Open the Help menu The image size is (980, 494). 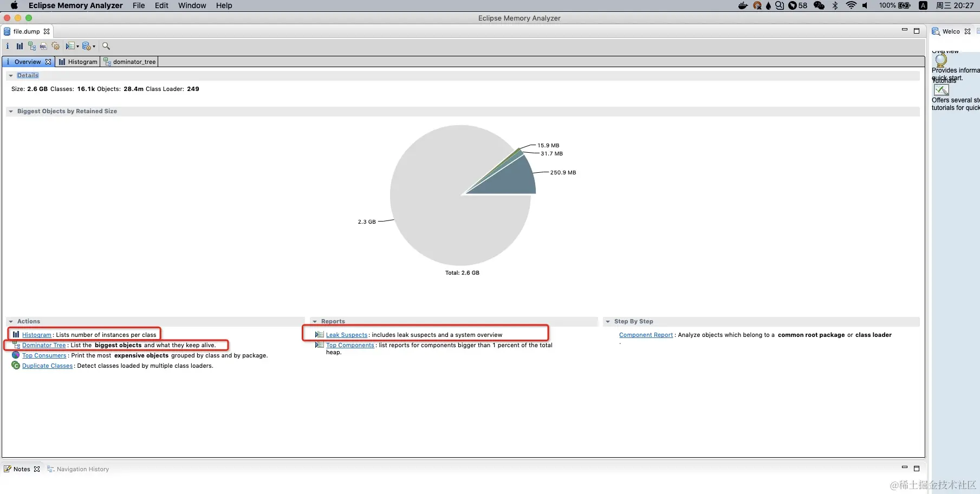click(x=224, y=5)
